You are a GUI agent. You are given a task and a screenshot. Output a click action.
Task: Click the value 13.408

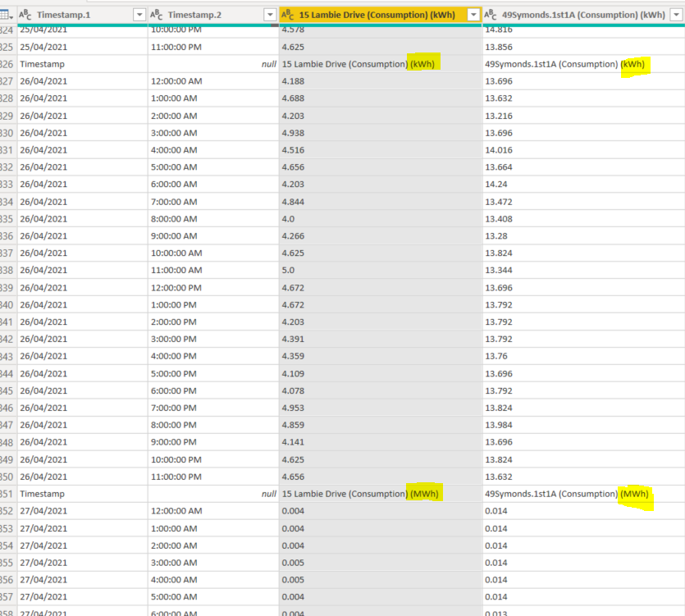point(499,219)
